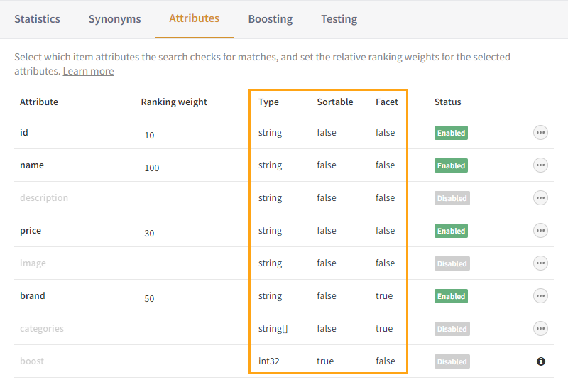Follow the Learn more link
The image size is (568, 392).
[x=88, y=71]
